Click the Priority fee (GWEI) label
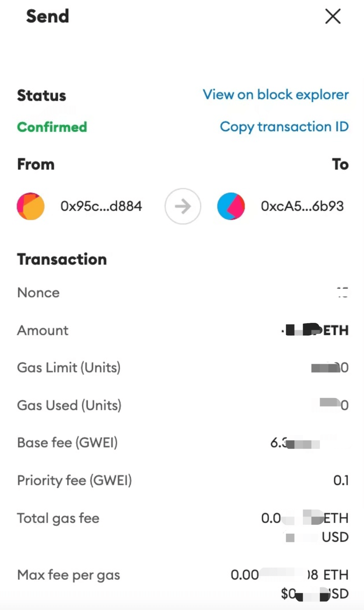 tap(74, 481)
